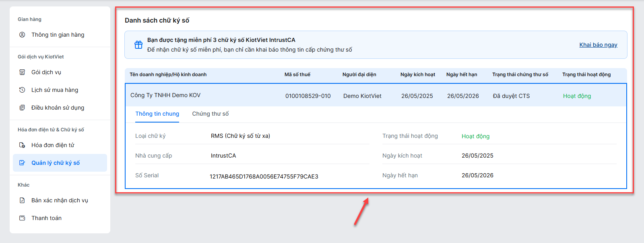644x243 pixels.
Task: Click 26/05/2026 value in detail panel
Action: (477, 175)
